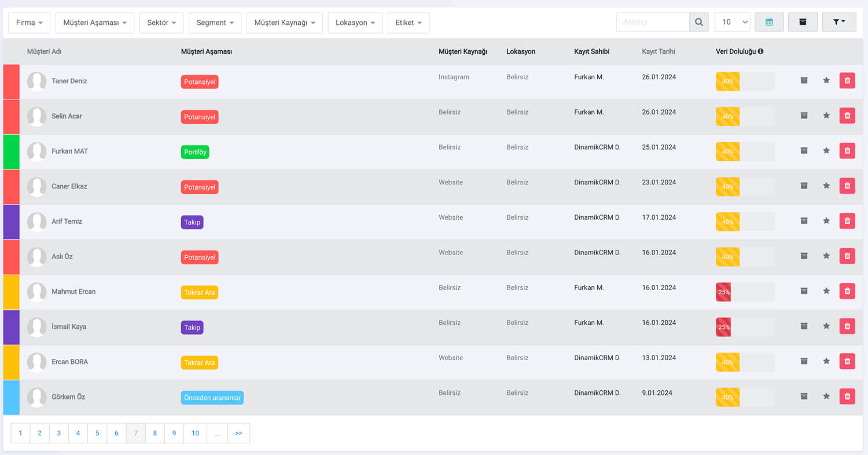The width and height of the screenshot is (868, 455).
Task: Expand the Lokasyon filter
Action: pos(355,23)
